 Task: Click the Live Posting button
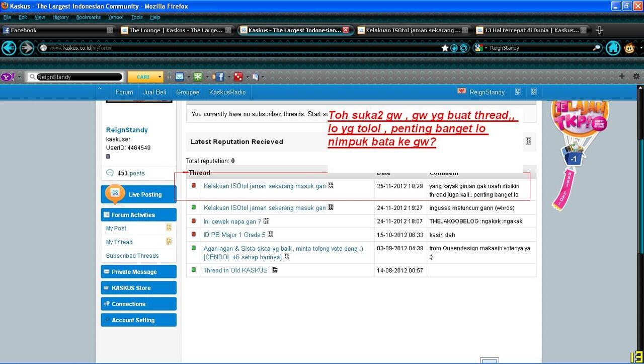pyautogui.click(x=139, y=194)
